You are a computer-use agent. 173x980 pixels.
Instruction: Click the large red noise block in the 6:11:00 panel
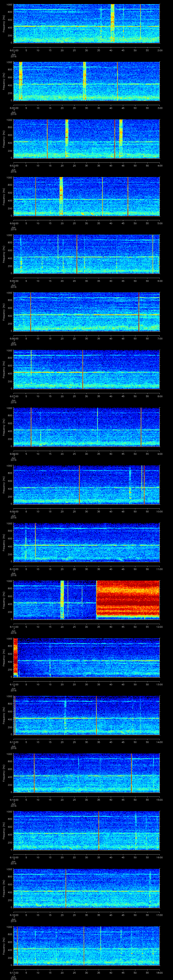tap(128, 599)
